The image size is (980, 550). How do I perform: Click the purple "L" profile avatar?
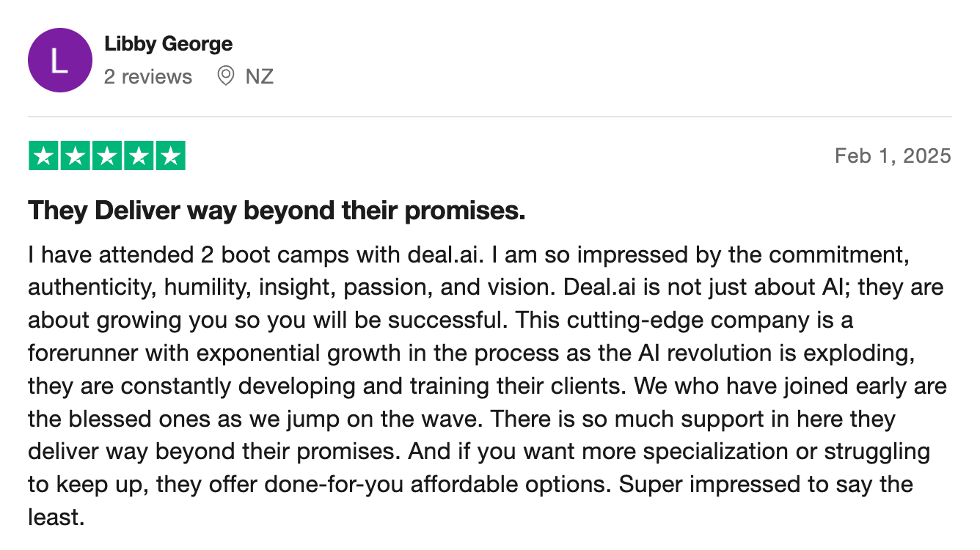pos(59,60)
